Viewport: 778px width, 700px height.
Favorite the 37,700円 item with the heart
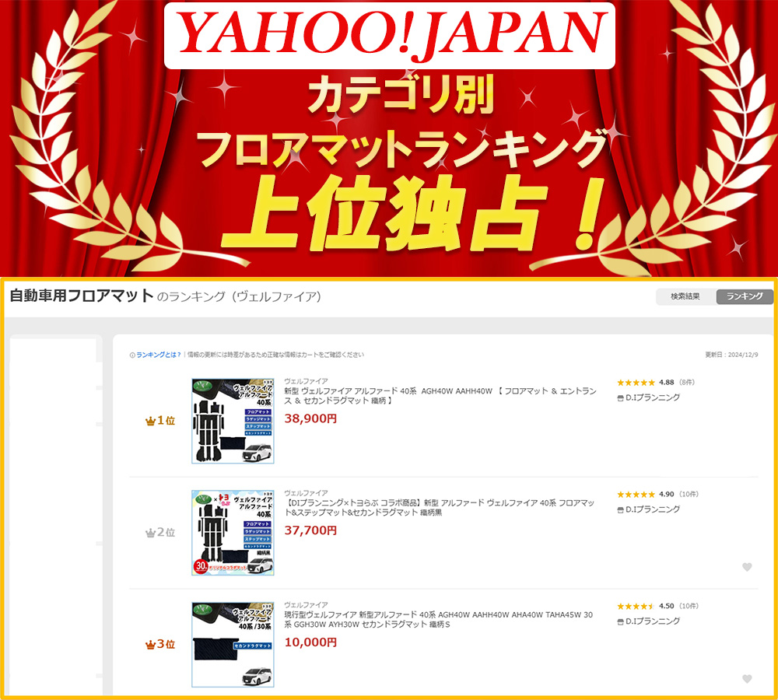pos(747,567)
